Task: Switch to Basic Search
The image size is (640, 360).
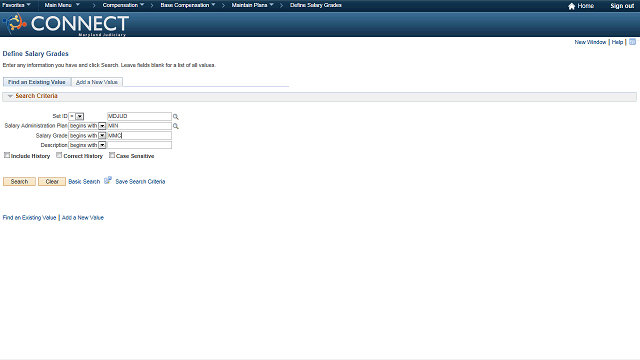Action: (x=84, y=182)
